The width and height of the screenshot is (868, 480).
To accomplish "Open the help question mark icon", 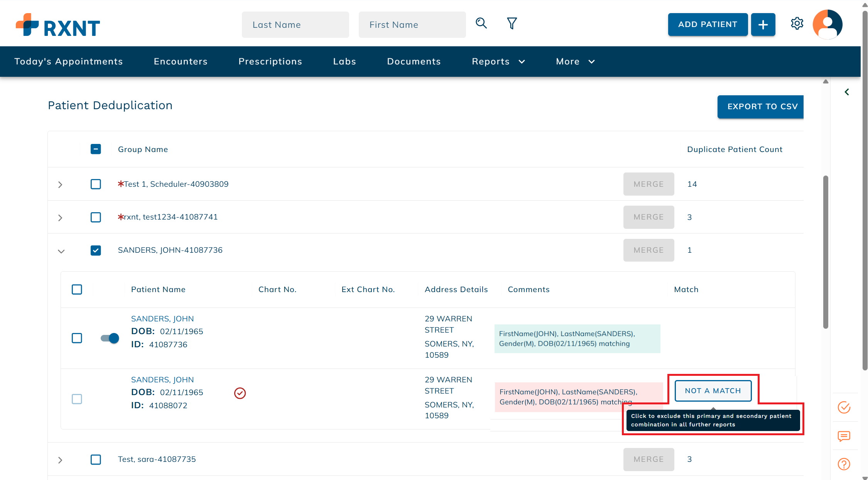I will [x=844, y=464].
